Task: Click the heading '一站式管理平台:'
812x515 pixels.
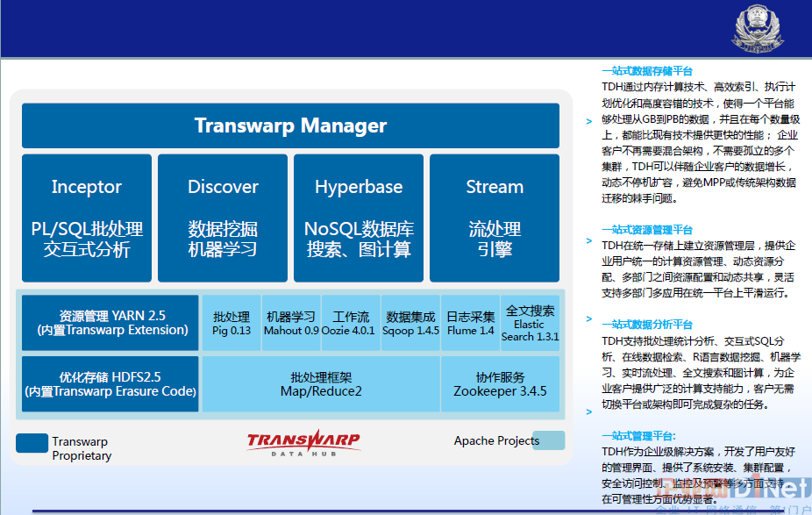Action: [638, 436]
